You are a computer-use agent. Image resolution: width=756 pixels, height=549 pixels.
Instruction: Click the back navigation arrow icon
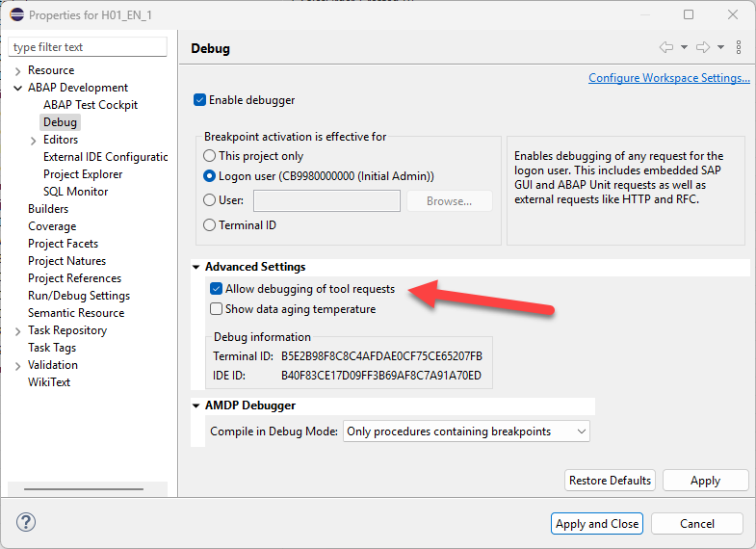(665, 47)
